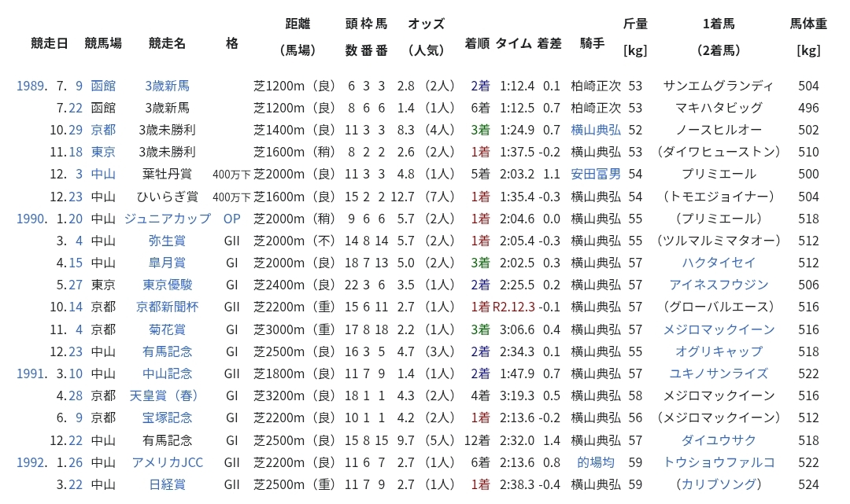This screenshot has width=850, height=504.
Task: Open the 東京優駿 race link
Action: click(167, 285)
